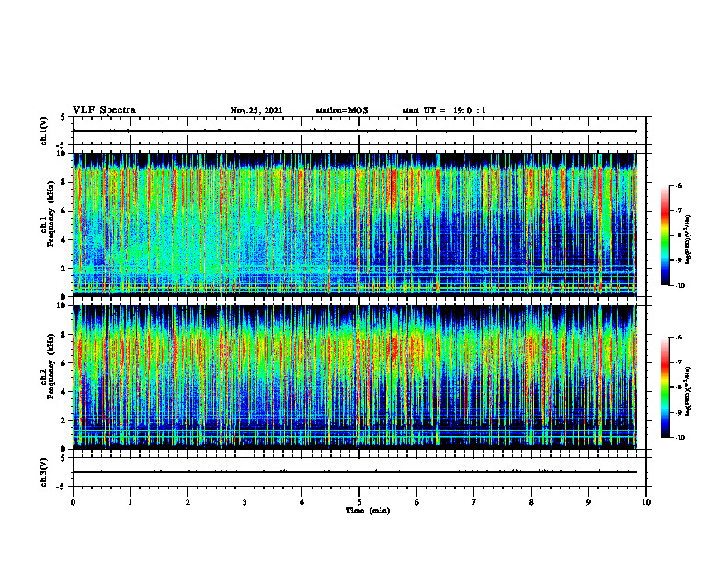The height and width of the screenshot is (563, 728).
Task: Click the time axis tick label "7"
Action: [474, 502]
